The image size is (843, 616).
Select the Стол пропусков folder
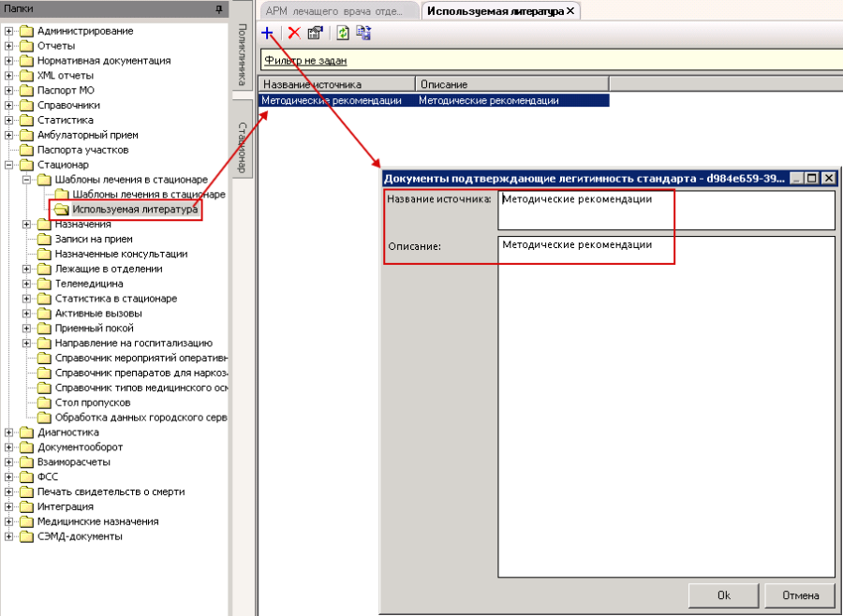[x=93, y=403]
